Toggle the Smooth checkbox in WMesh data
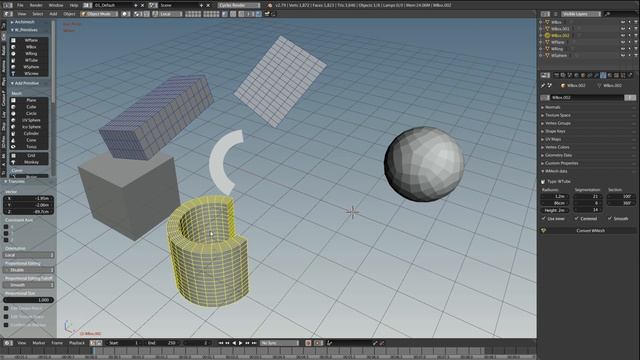The height and width of the screenshot is (360, 640). [x=610, y=219]
